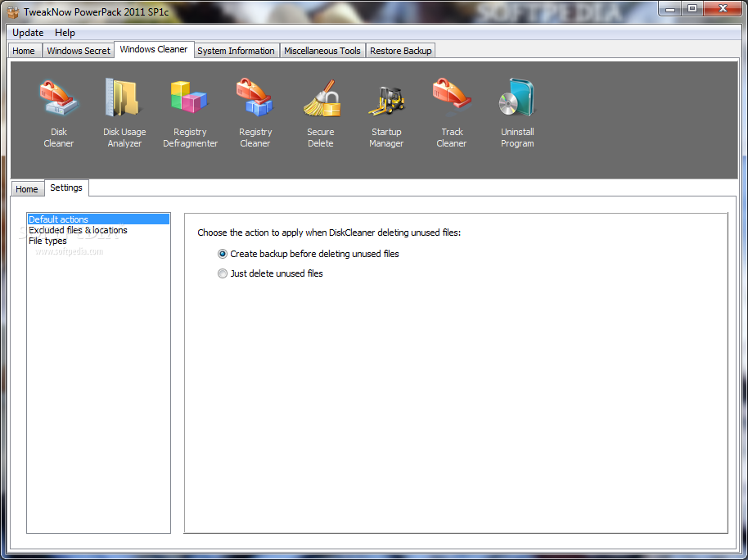Image resolution: width=748 pixels, height=560 pixels.
Task: Launch the Disk Usage Analyzer icon
Action: pos(124,98)
